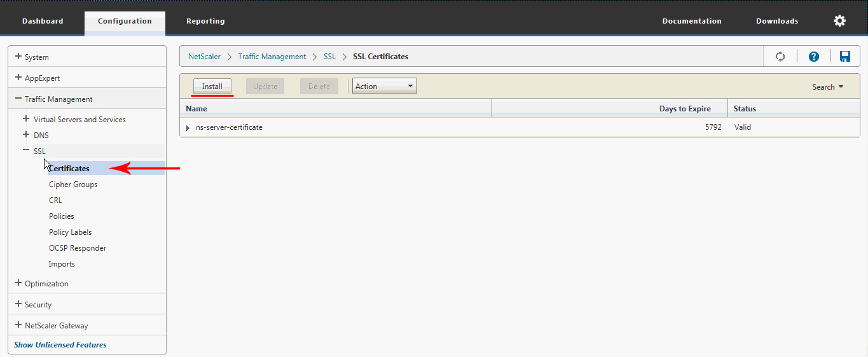
Task: Open the Search dropdown
Action: pyautogui.click(x=827, y=87)
